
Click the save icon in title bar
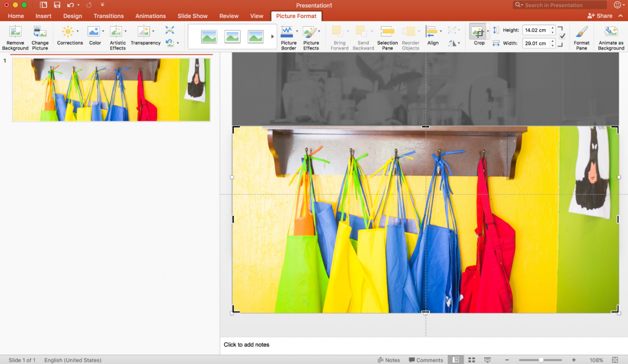tap(57, 5)
